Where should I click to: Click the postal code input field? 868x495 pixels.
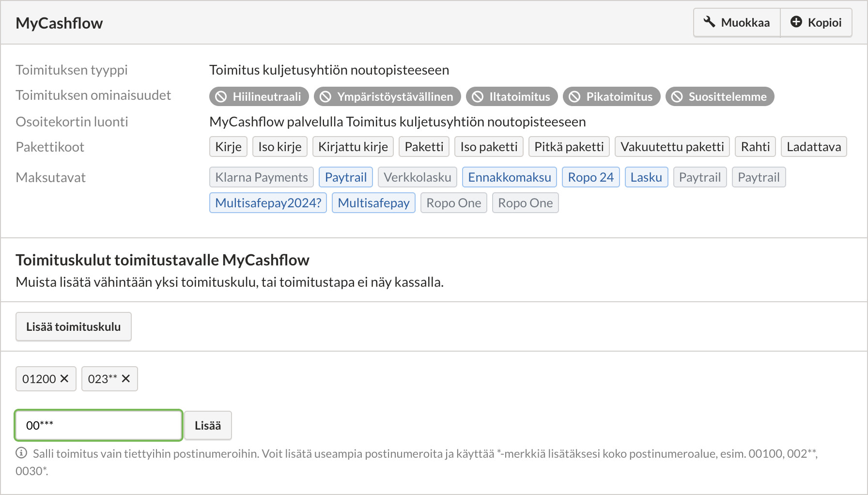99,425
